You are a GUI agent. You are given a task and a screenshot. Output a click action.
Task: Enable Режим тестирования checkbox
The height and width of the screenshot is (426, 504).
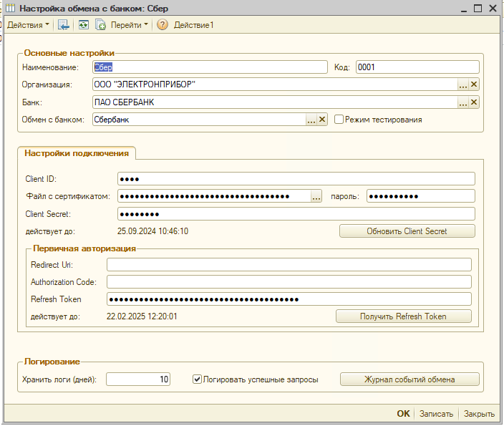coord(339,120)
